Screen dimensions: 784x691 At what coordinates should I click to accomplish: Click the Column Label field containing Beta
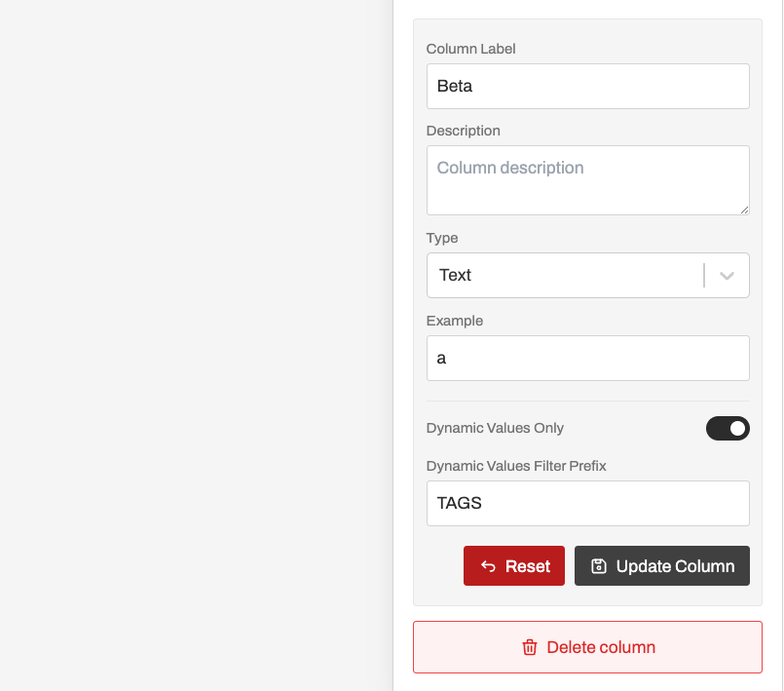click(587, 86)
